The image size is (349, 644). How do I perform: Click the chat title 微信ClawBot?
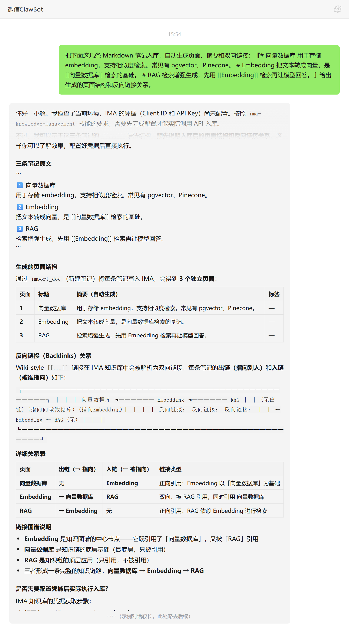(25, 9)
